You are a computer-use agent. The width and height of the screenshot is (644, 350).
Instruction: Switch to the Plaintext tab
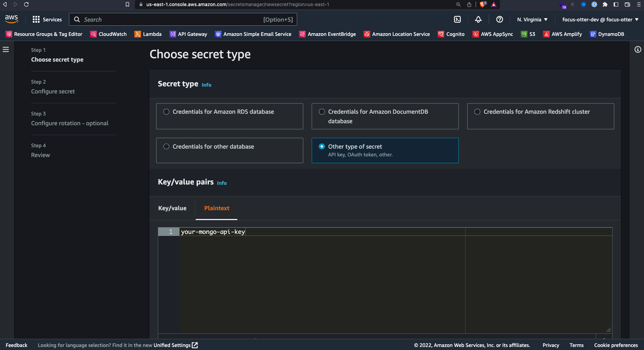tap(217, 208)
